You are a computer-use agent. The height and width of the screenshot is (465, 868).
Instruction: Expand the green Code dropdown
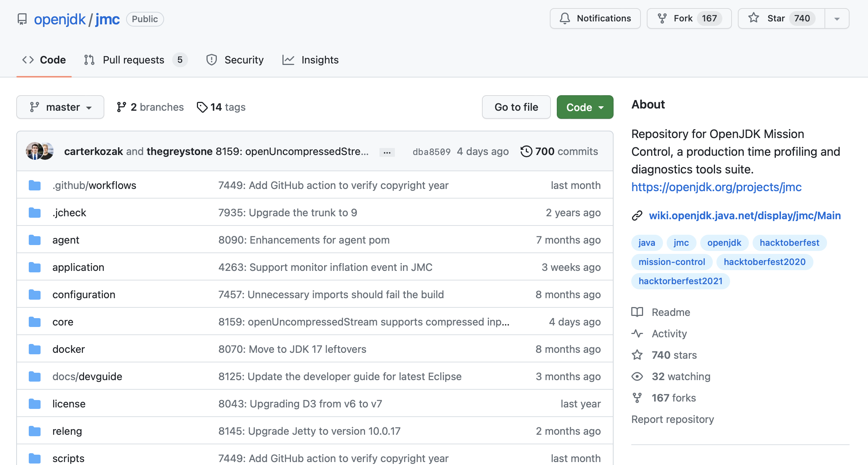click(x=585, y=107)
